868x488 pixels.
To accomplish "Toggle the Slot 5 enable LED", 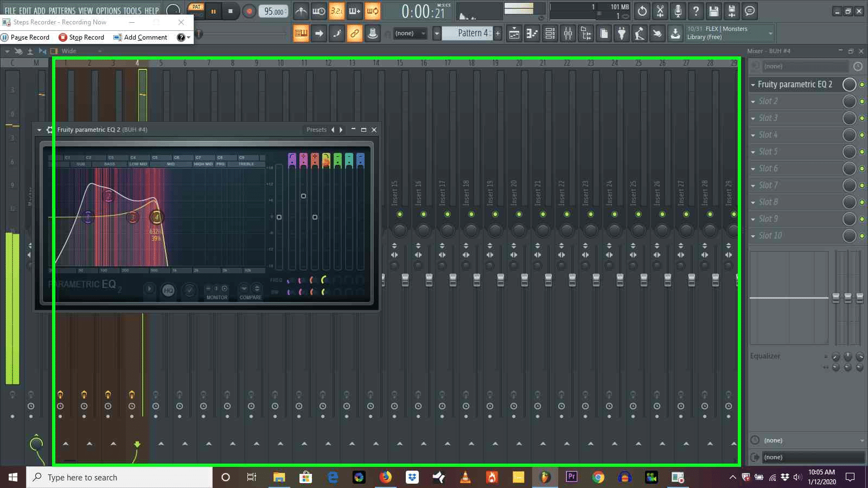I will (861, 152).
